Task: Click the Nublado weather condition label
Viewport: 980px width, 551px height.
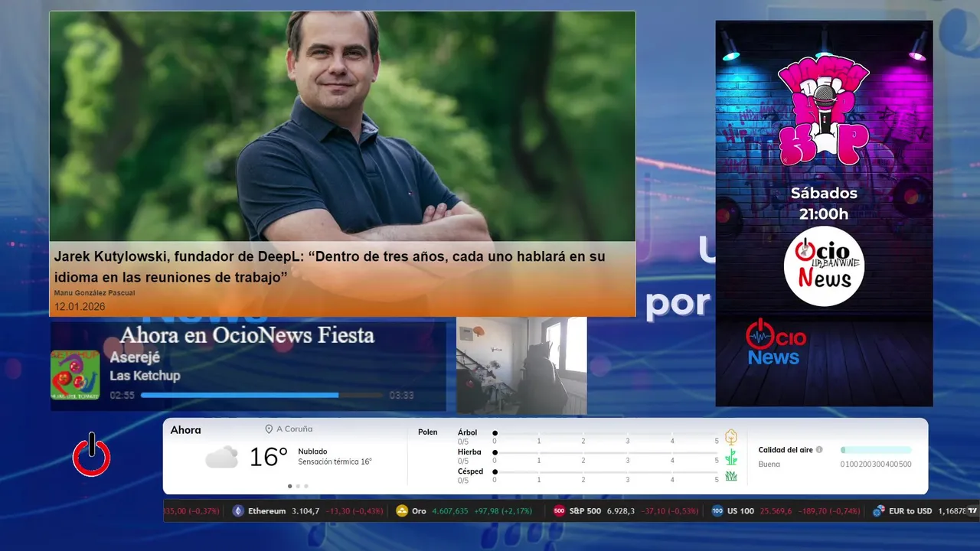Action: [x=312, y=452]
